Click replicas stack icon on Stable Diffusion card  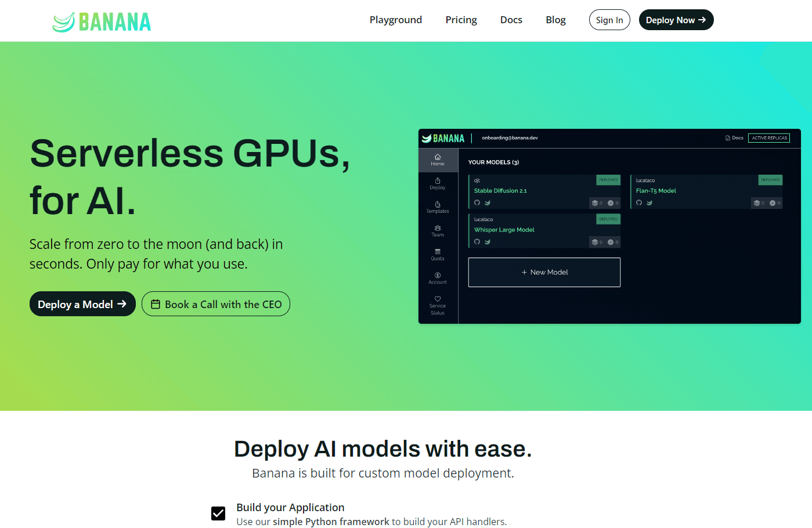pyautogui.click(x=595, y=203)
